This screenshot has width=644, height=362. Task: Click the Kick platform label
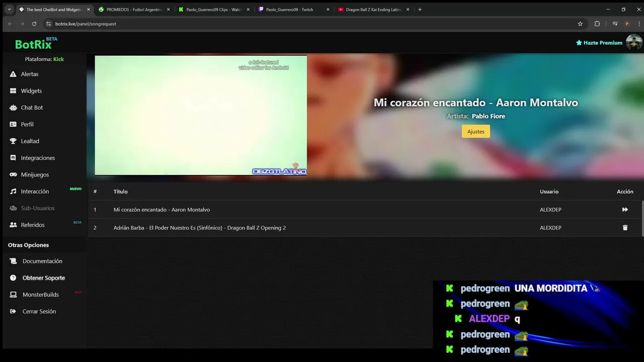[58, 59]
